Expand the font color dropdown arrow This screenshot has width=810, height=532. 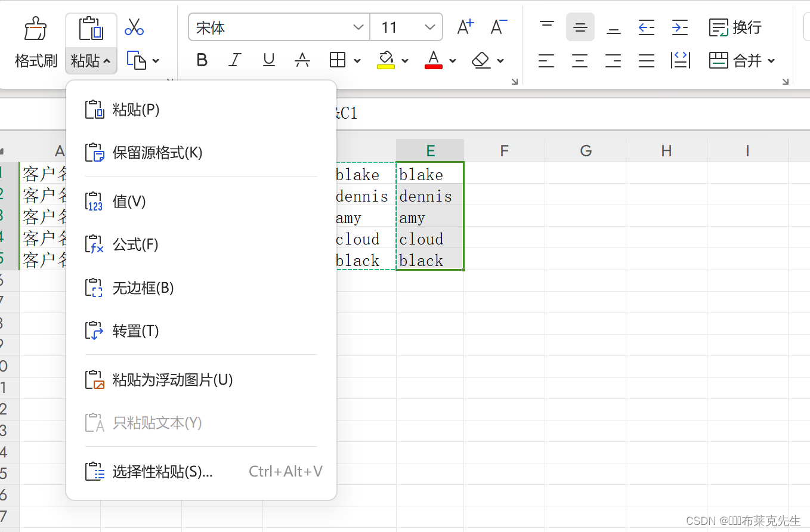point(453,61)
